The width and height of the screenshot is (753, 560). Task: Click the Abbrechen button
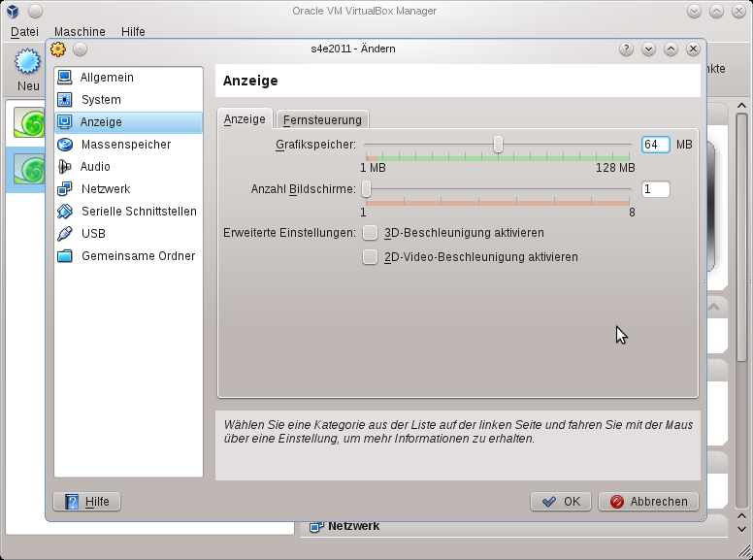(x=649, y=502)
